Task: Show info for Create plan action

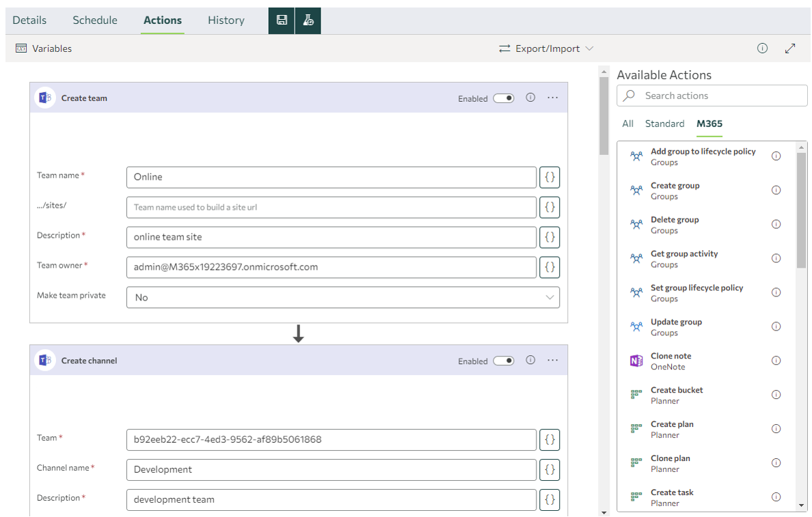Action: 776,428
